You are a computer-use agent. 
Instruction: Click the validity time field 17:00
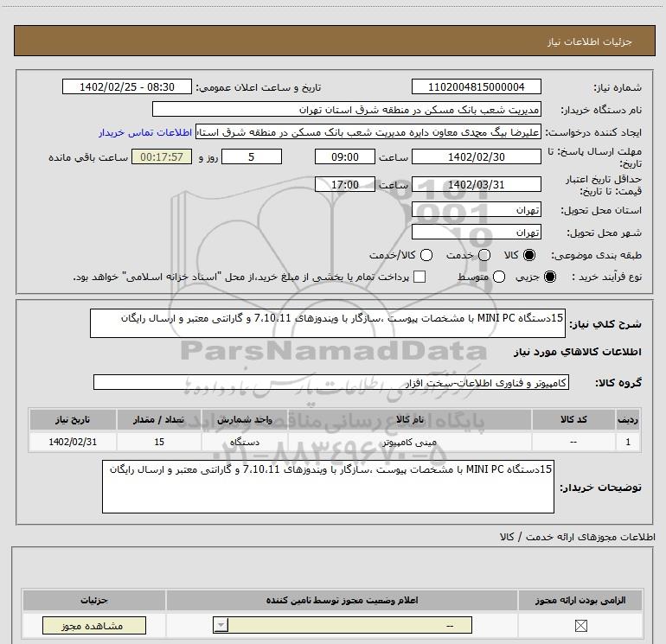click(345, 185)
